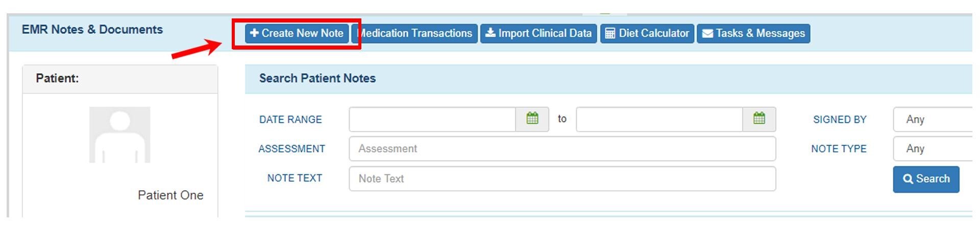980x246 pixels.
Task: Open the Signed By dropdown
Action: pyautogui.click(x=932, y=119)
